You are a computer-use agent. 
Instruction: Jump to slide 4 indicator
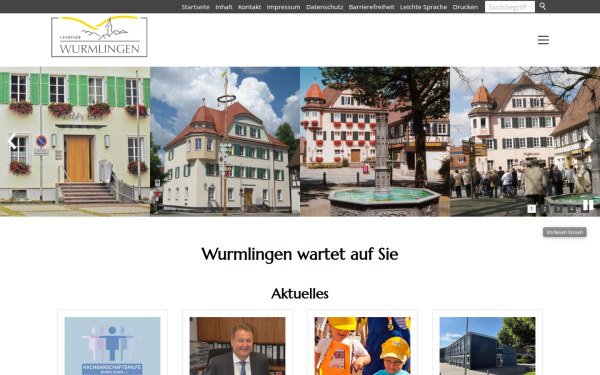coord(571,209)
